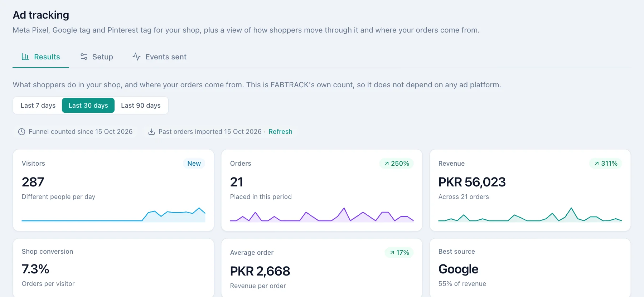Click the Refresh link
644x297 pixels.
click(280, 132)
